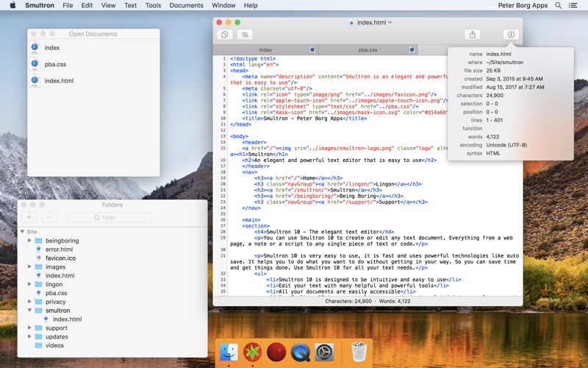Remove folder using the minus button
Image resolution: width=588 pixels, height=368 pixels.
(49, 218)
